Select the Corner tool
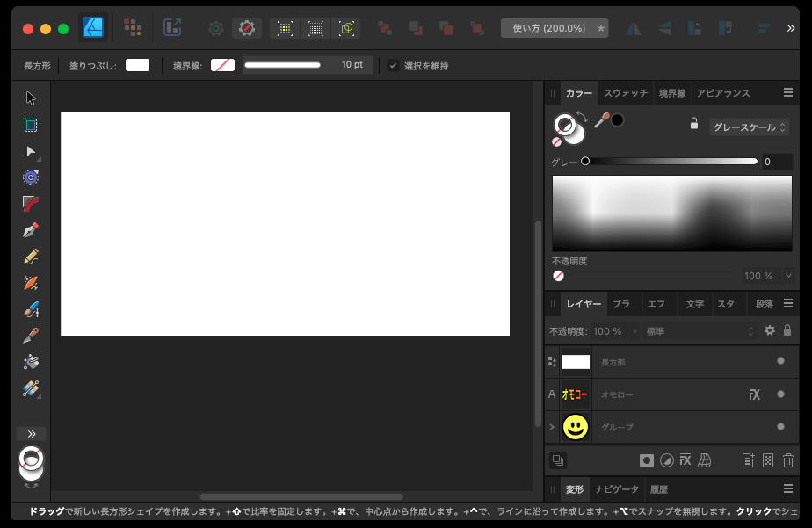 30,203
